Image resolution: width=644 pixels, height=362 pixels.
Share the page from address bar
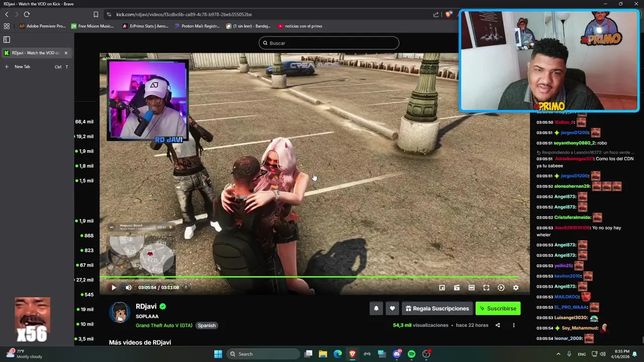pyautogui.click(x=436, y=15)
